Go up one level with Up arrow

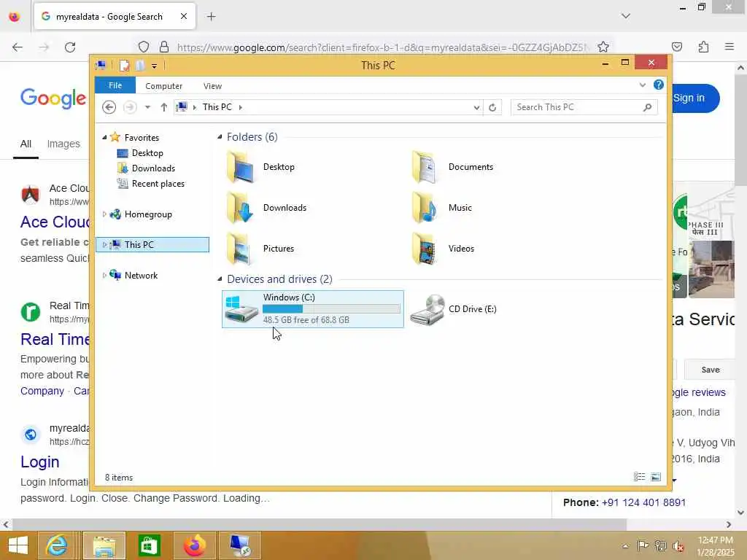[164, 107]
